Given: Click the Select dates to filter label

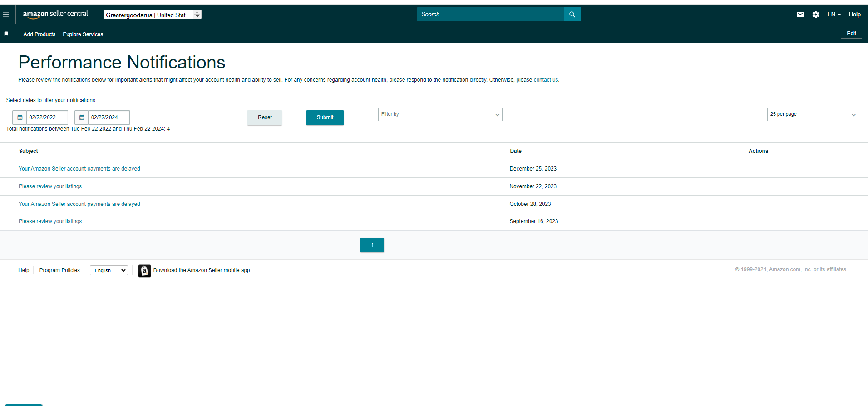Looking at the screenshot, I should [x=51, y=100].
